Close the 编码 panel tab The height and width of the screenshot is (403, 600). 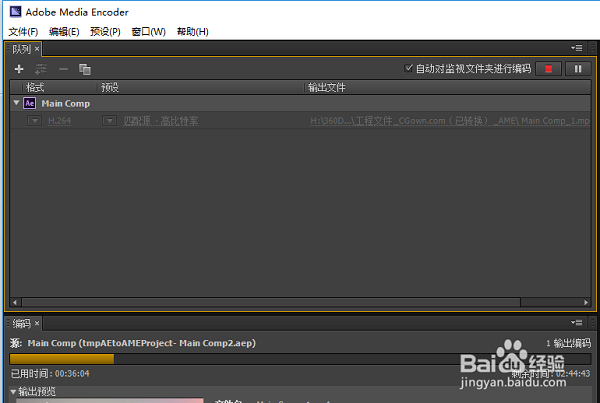(37, 324)
